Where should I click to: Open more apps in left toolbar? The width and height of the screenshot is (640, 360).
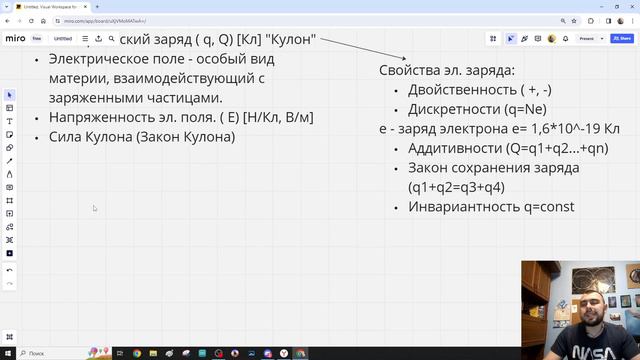pyautogui.click(x=9, y=253)
